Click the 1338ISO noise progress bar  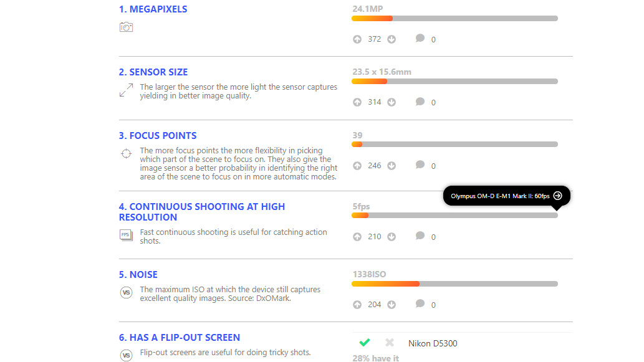pos(454,284)
